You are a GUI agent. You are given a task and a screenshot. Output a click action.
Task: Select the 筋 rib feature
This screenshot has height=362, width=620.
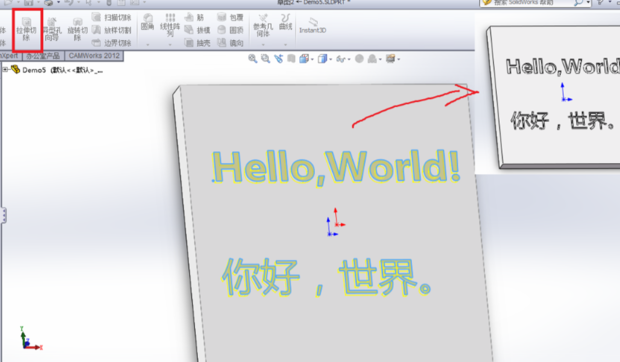pyautogui.click(x=194, y=17)
